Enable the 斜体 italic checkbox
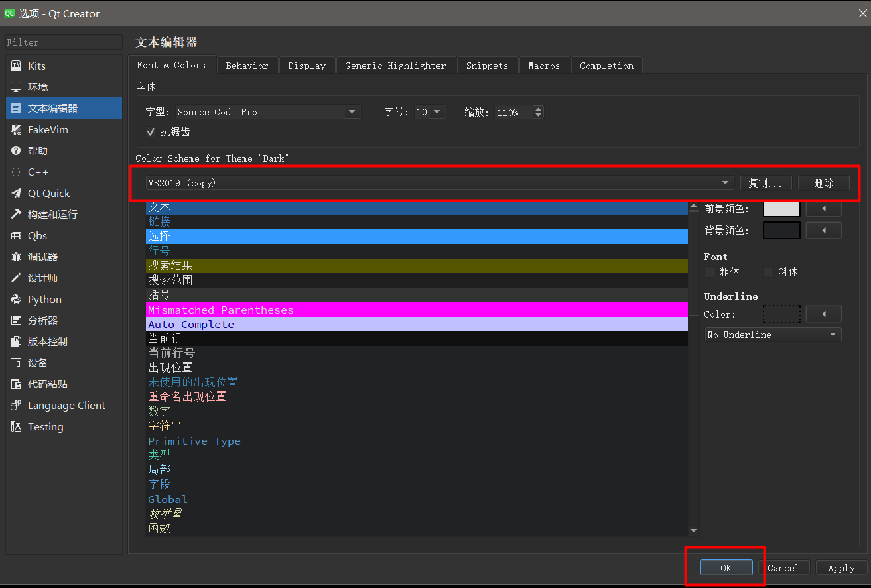The width and height of the screenshot is (871, 588). [x=769, y=272]
